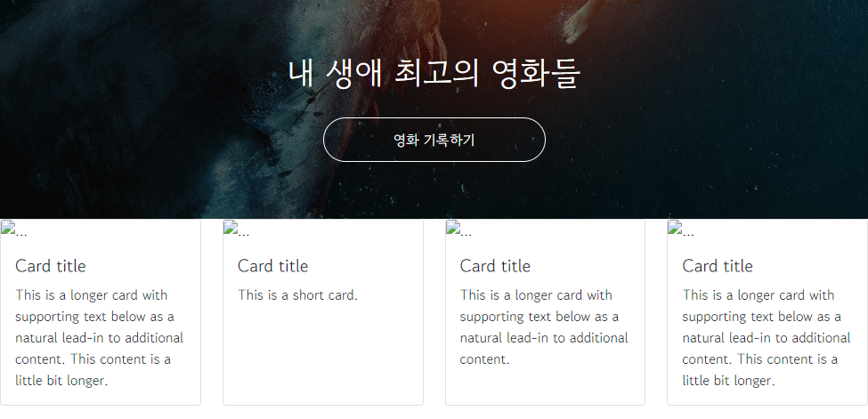
Task: Click the broken image icon in first card
Action: [x=8, y=228]
